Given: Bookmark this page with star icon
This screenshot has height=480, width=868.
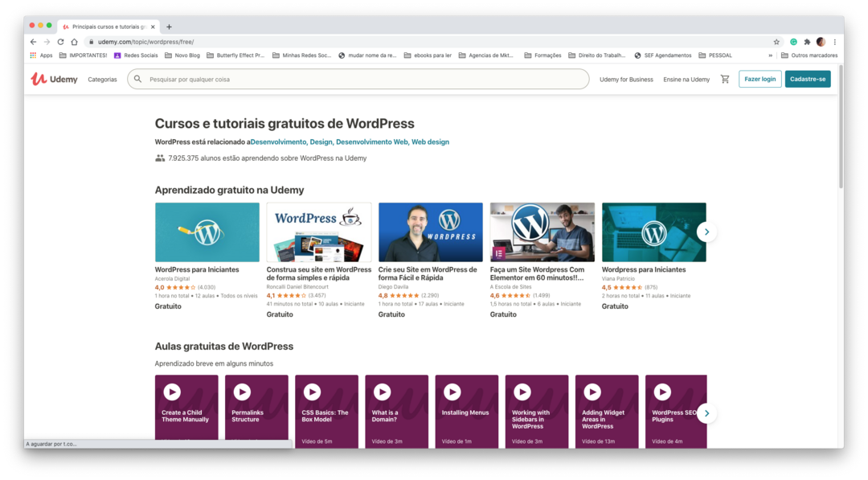Looking at the screenshot, I should [x=776, y=42].
